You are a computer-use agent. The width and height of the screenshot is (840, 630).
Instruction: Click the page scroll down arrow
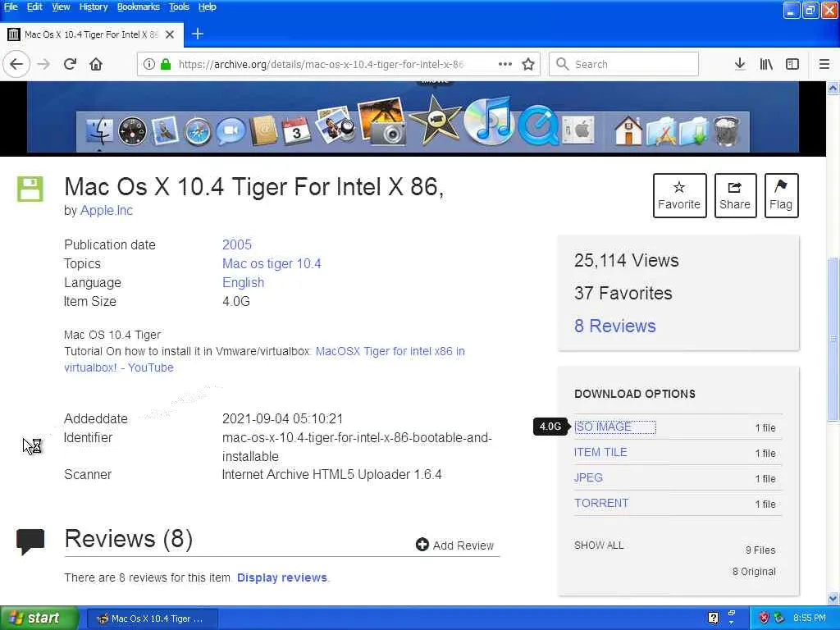click(x=833, y=598)
